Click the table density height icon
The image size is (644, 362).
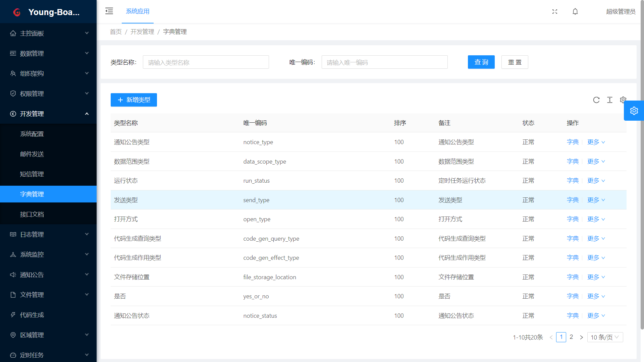tap(610, 100)
